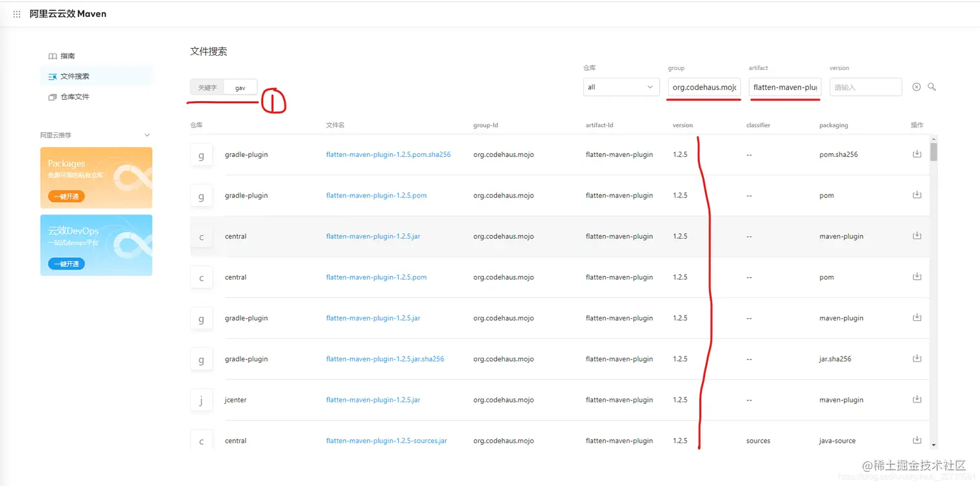Open the 仓库 'all' dropdown
Image resolution: width=980 pixels, height=486 pixels.
point(621,87)
